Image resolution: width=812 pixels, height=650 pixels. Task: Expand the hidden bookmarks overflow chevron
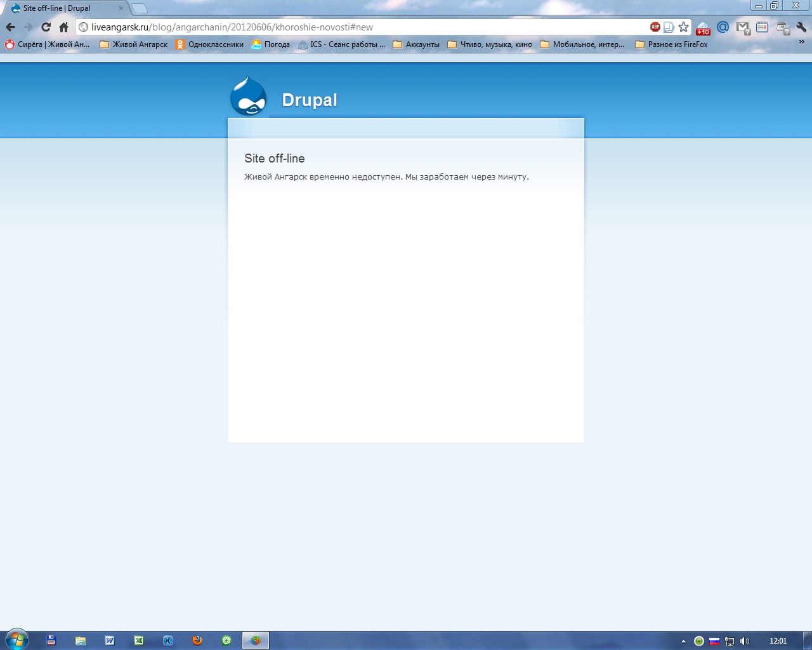point(801,43)
